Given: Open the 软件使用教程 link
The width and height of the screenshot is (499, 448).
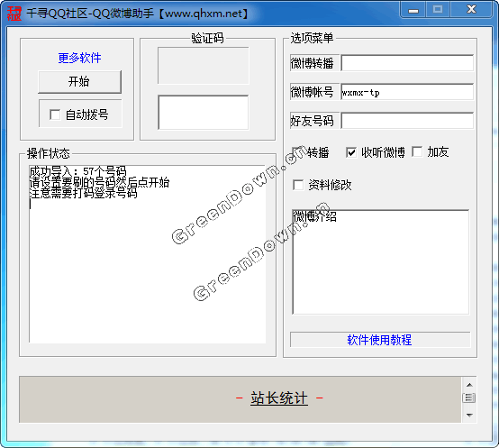Looking at the screenshot, I should pyautogui.click(x=380, y=340).
